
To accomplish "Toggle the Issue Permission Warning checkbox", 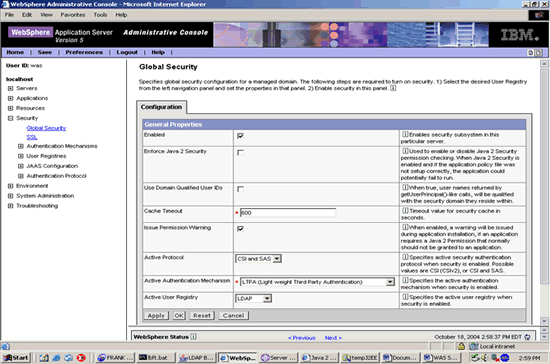I will coord(240,229).
